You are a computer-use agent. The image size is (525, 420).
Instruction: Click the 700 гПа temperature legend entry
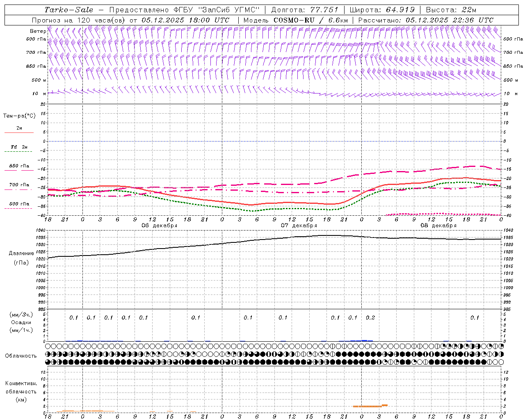(x=19, y=185)
